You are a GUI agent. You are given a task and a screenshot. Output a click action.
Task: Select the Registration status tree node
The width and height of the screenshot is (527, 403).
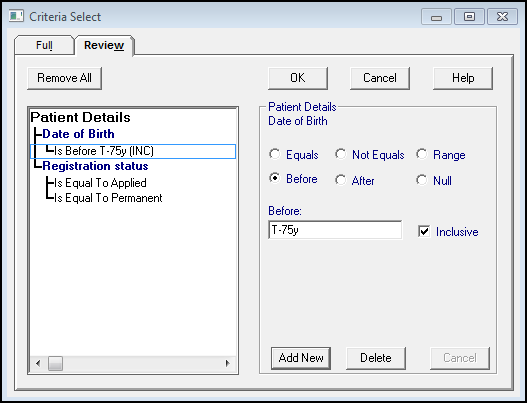(95, 166)
